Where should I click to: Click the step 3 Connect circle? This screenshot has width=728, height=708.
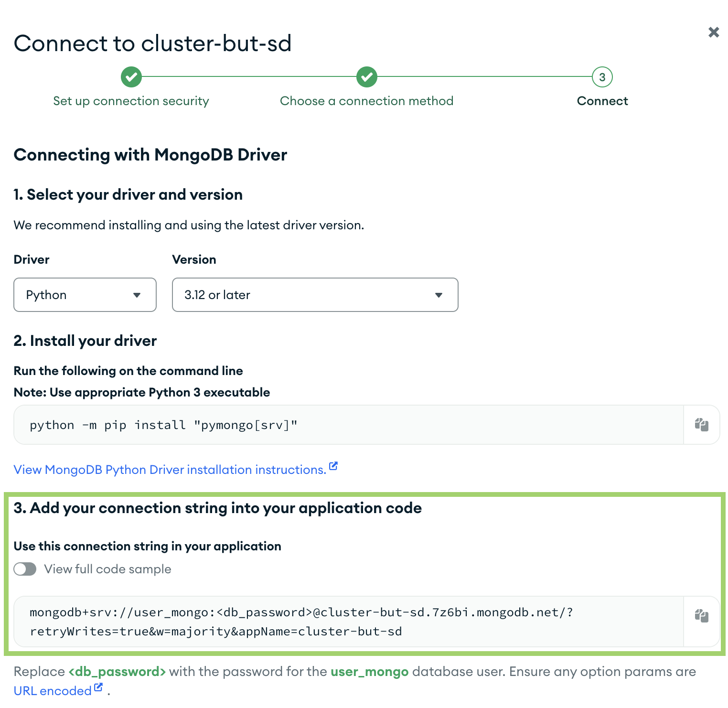tap(602, 77)
